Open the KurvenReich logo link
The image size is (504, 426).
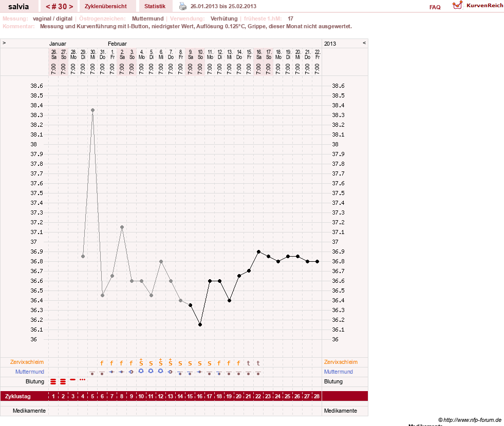coord(478,6)
